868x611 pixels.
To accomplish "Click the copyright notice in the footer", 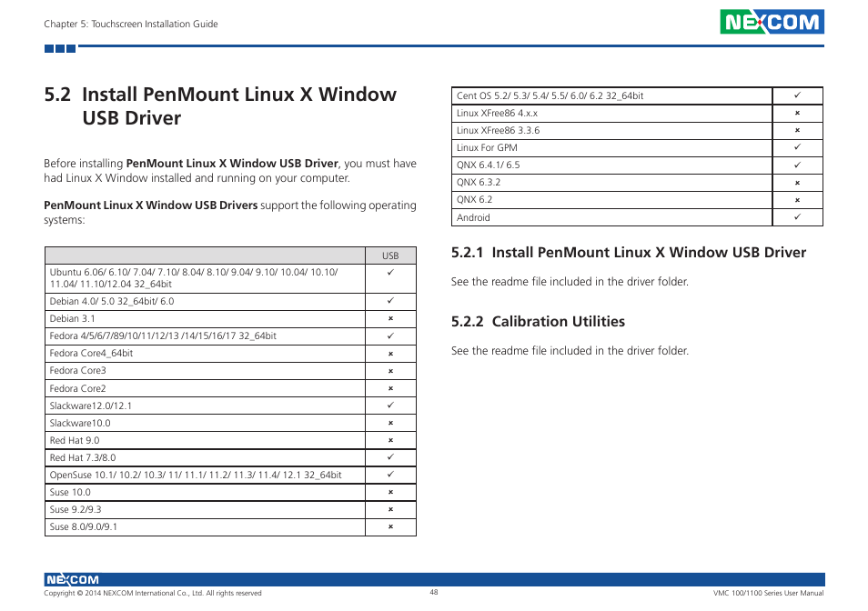I will [153, 594].
